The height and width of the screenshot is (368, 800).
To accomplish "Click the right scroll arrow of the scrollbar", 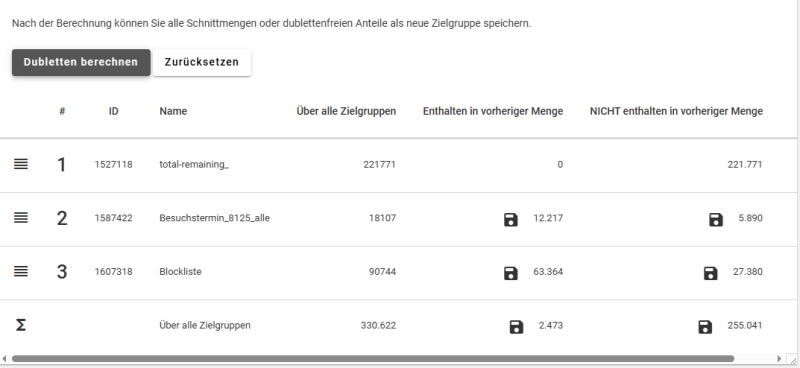I will (779, 359).
